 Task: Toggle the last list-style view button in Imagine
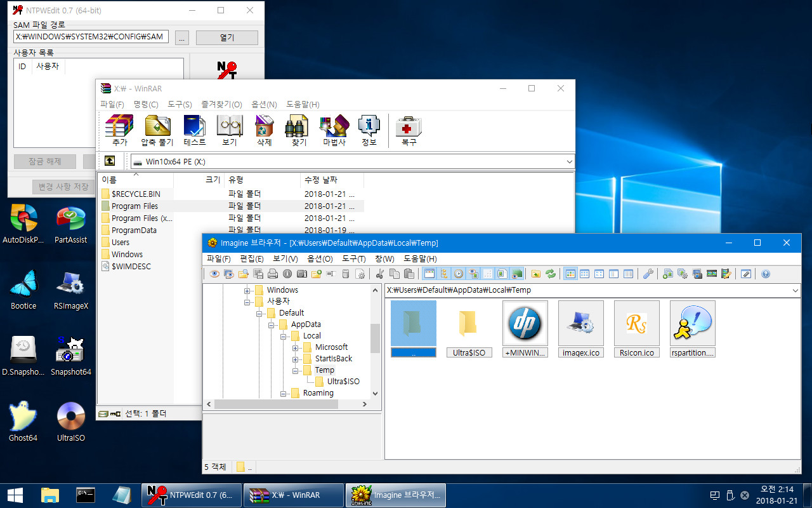(x=628, y=274)
